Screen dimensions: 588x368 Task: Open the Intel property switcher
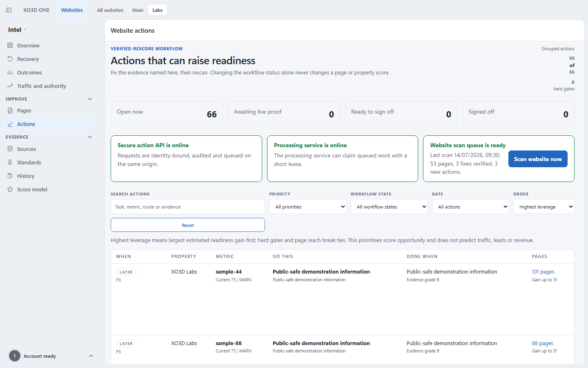coord(17,29)
